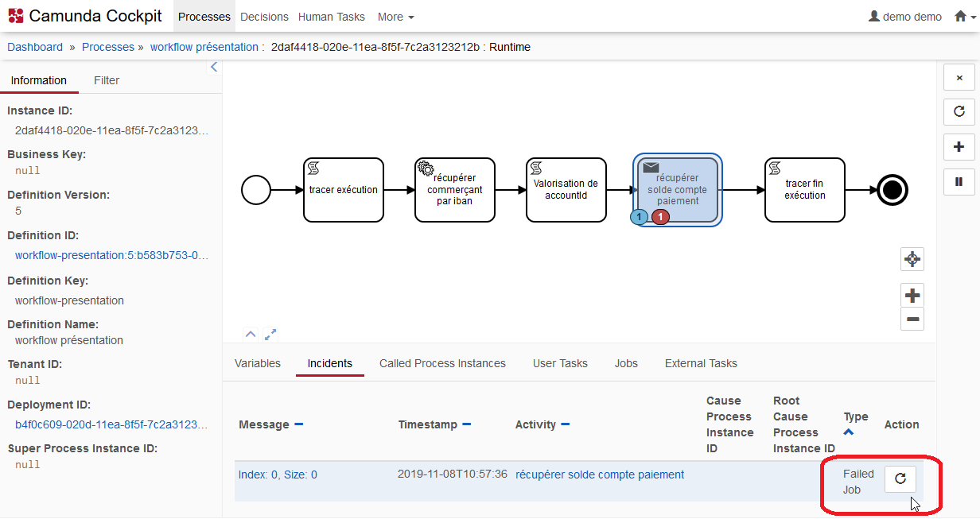Collapse the left information sidebar
980x519 pixels.
(213, 68)
